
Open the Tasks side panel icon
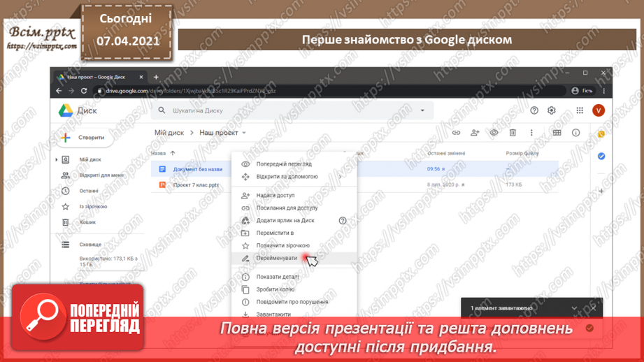[601, 156]
